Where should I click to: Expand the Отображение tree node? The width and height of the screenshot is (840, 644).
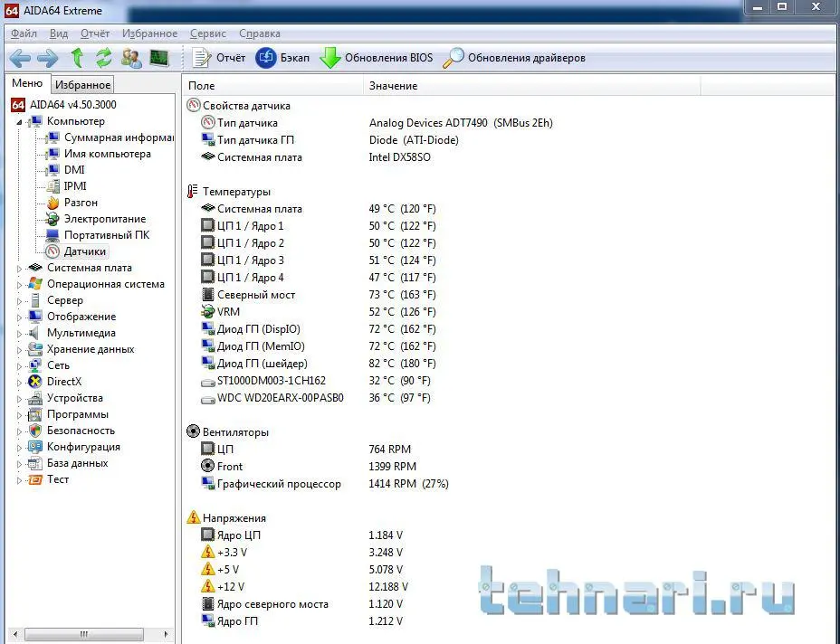coord(19,317)
